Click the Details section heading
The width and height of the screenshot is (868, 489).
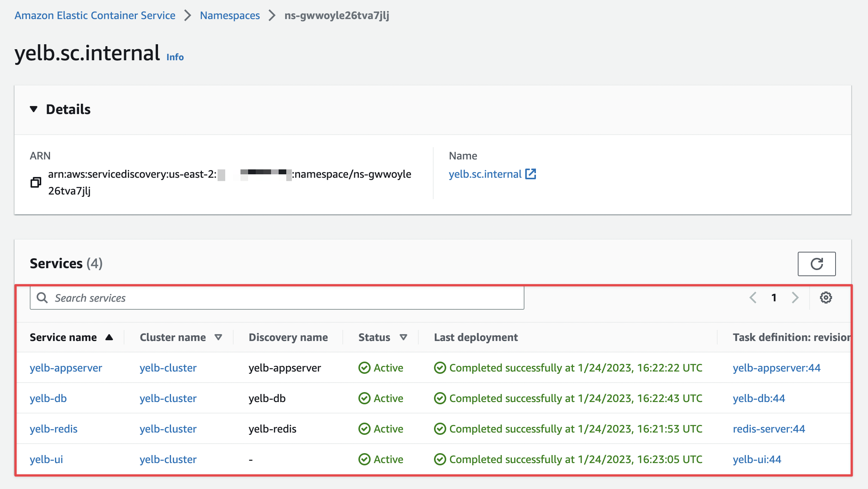68,109
